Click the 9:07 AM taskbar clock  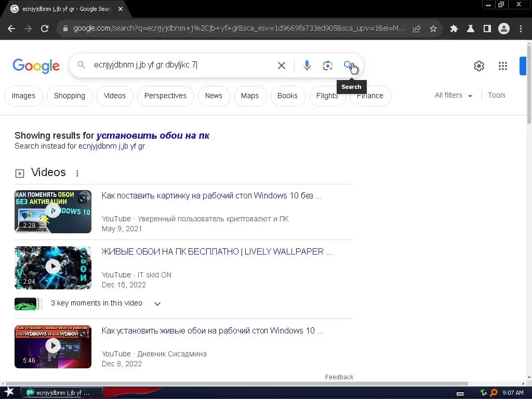point(513,393)
